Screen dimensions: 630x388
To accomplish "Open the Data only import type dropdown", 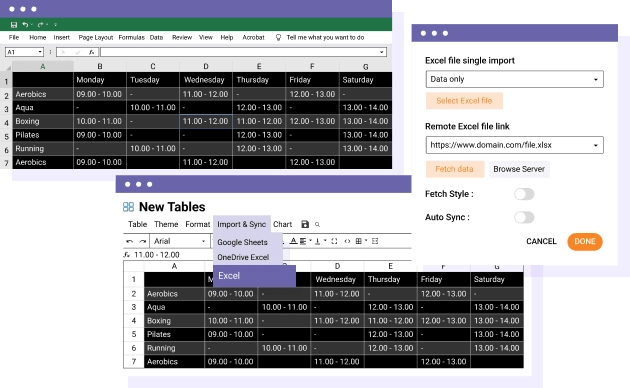I will click(x=515, y=79).
